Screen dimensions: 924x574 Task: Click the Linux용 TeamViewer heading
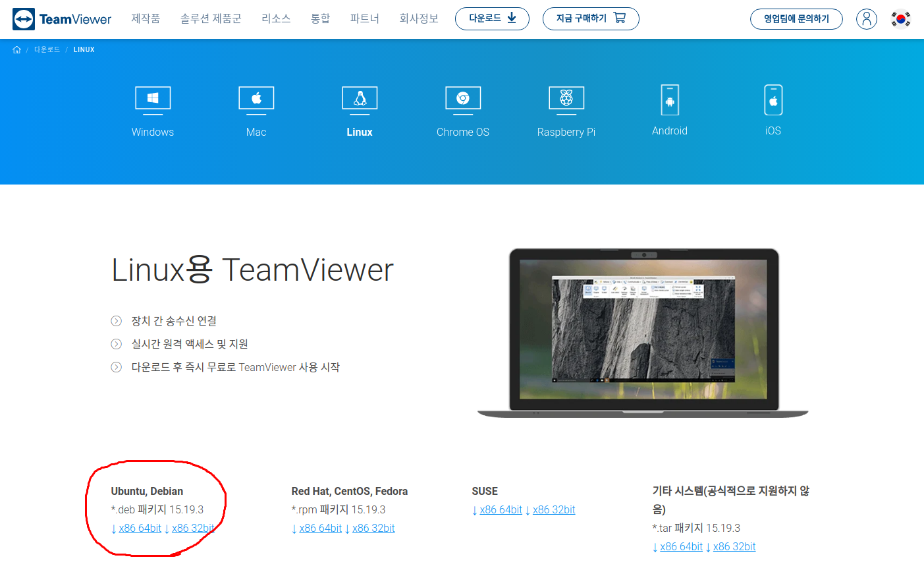click(x=252, y=270)
